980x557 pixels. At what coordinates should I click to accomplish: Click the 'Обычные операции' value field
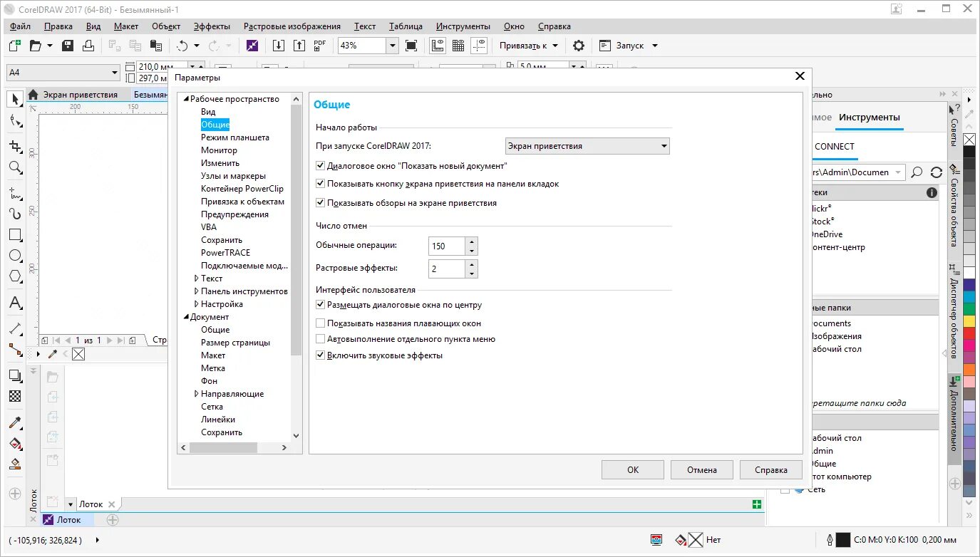[x=447, y=246]
